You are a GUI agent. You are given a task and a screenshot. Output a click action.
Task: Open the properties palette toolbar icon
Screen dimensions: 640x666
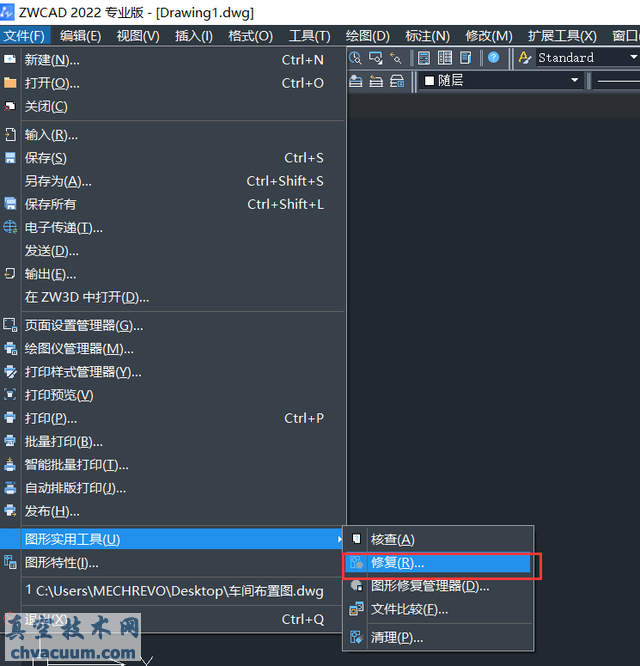(x=424, y=58)
